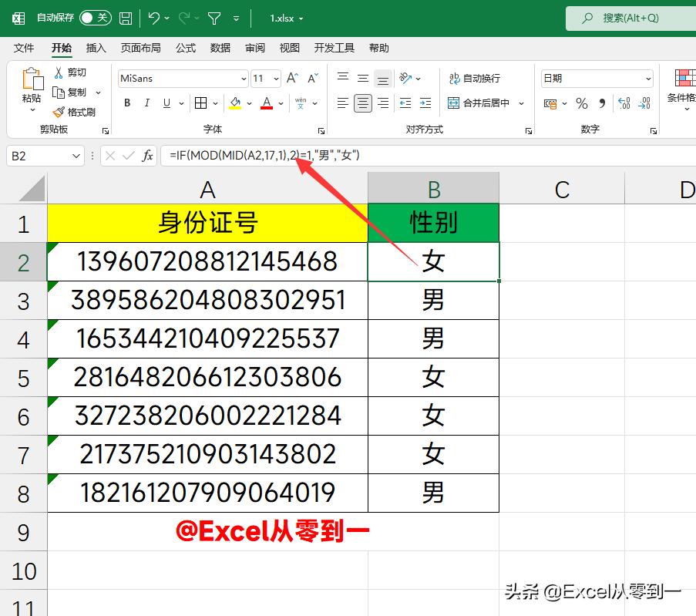The height and width of the screenshot is (616, 696).
Task: Click the Save icon
Action: click(x=125, y=18)
